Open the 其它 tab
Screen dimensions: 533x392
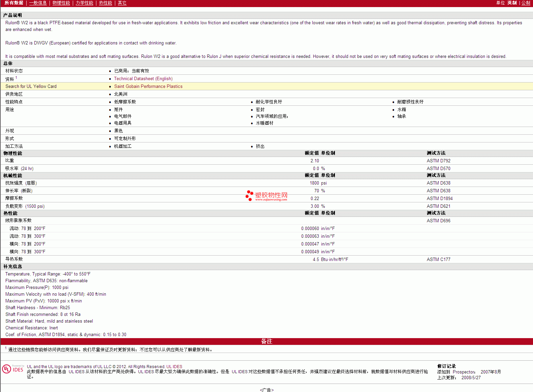(122, 3)
